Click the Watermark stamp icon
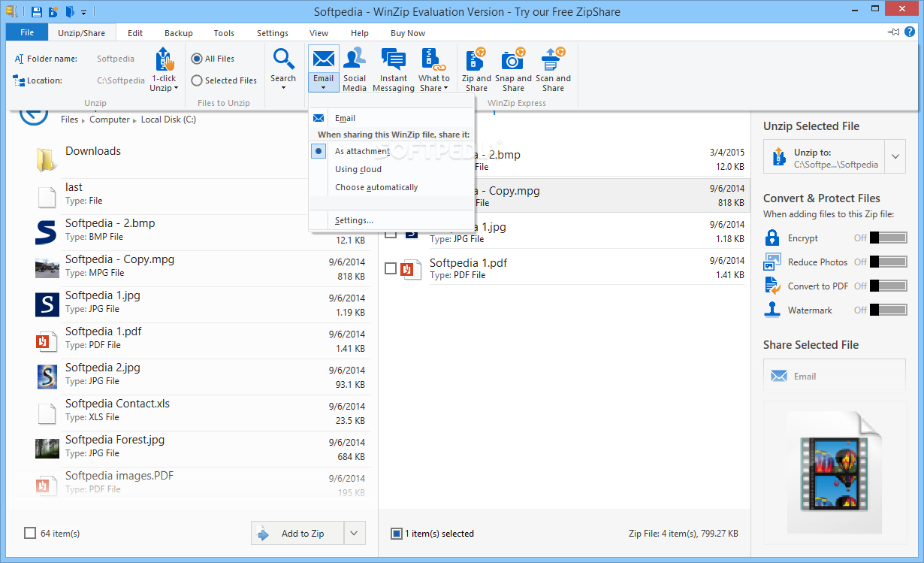The height and width of the screenshot is (563, 924). point(772,310)
